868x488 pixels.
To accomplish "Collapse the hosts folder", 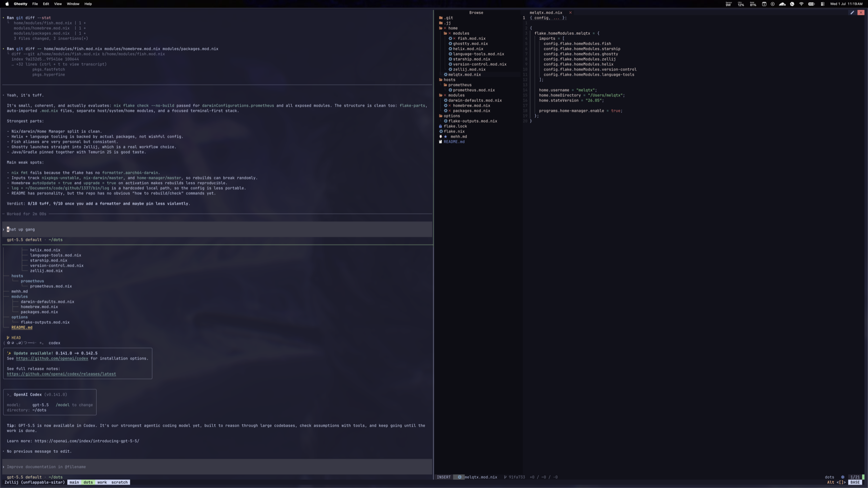I will 447,80.
